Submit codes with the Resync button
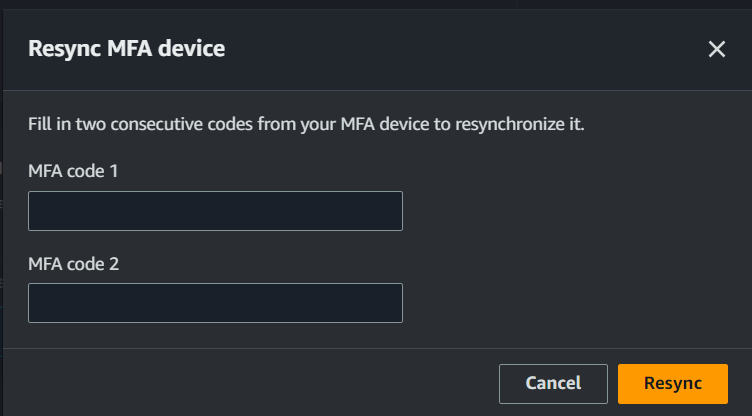 672,383
